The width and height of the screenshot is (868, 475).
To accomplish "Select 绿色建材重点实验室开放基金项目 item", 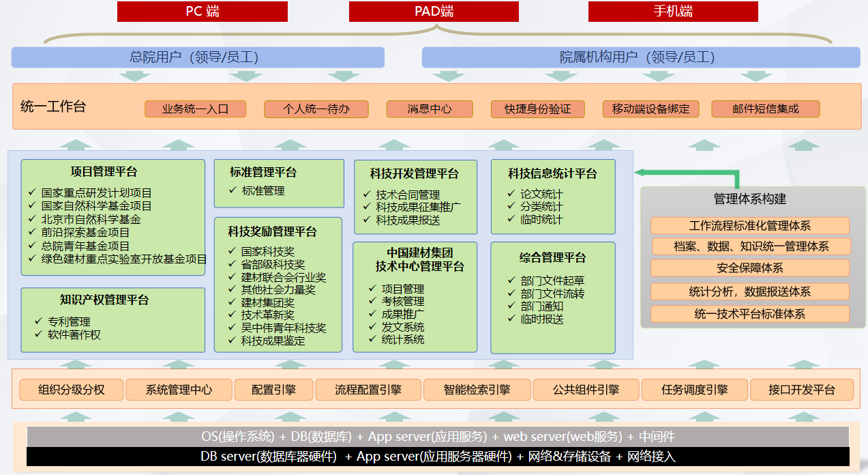I will tap(124, 259).
